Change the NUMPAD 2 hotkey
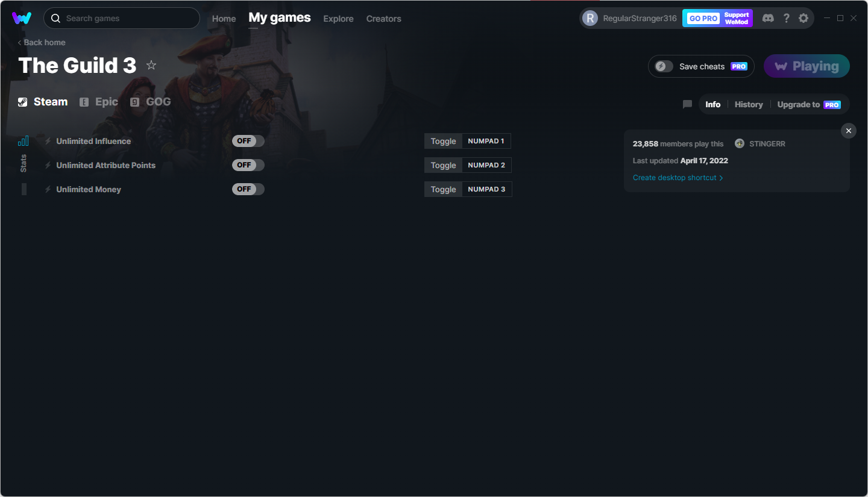This screenshot has width=868, height=497. (x=487, y=165)
